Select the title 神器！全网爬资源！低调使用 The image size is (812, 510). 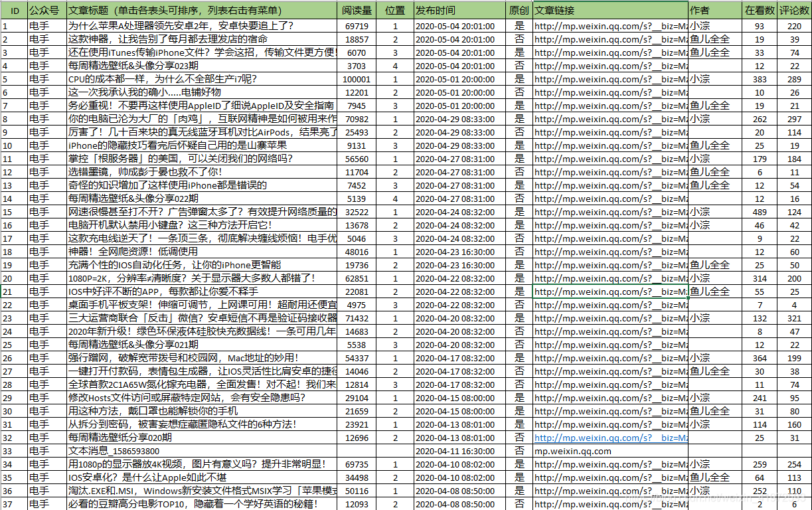[x=133, y=252]
